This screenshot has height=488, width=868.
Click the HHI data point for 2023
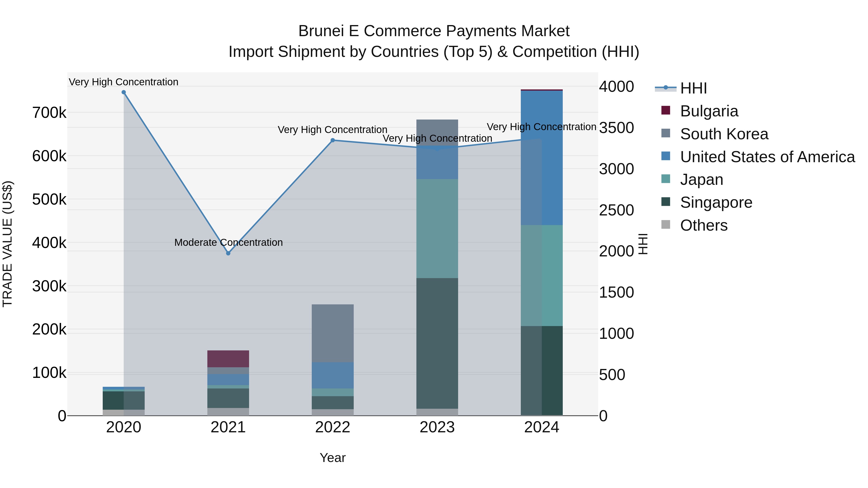(x=437, y=148)
